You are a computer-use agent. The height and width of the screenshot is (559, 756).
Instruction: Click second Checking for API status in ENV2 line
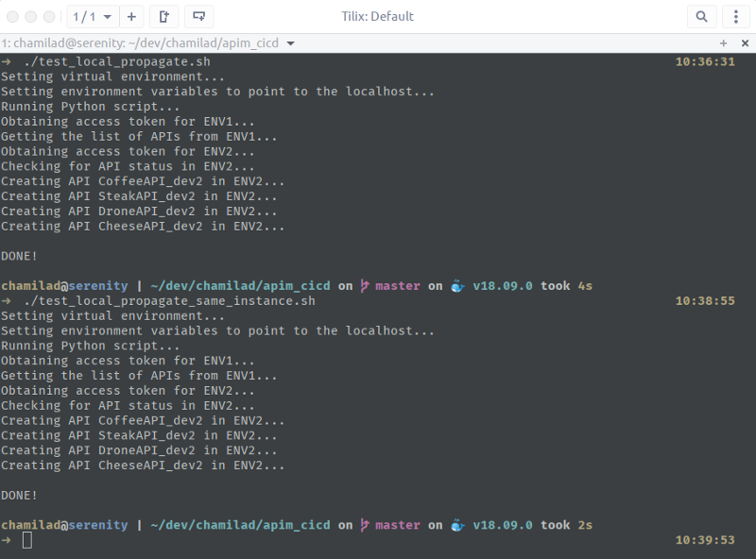point(128,405)
